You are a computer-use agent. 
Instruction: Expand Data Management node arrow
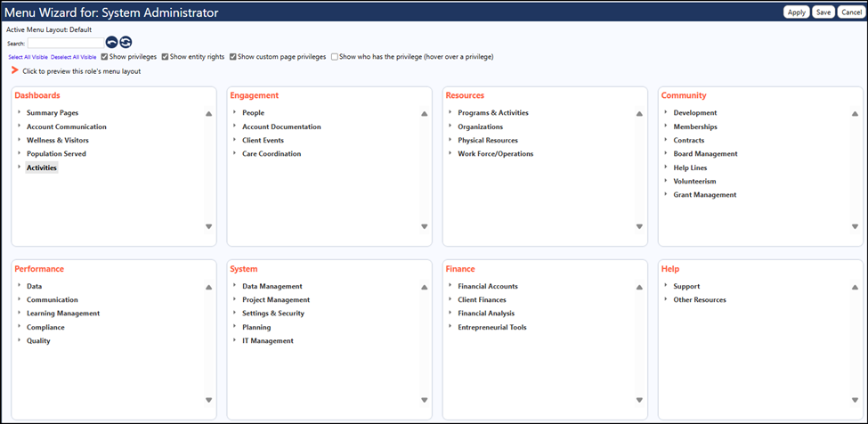click(235, 286)
